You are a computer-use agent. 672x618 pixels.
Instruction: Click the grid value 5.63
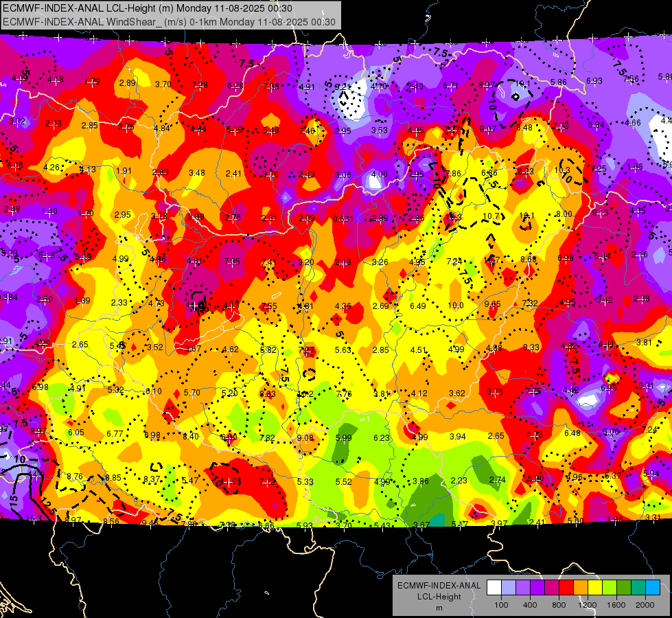coord(343,350)
